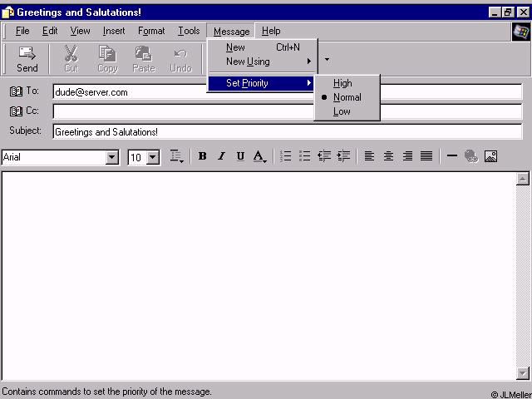
Task: Increase paragraph indent
Action: 343,156
